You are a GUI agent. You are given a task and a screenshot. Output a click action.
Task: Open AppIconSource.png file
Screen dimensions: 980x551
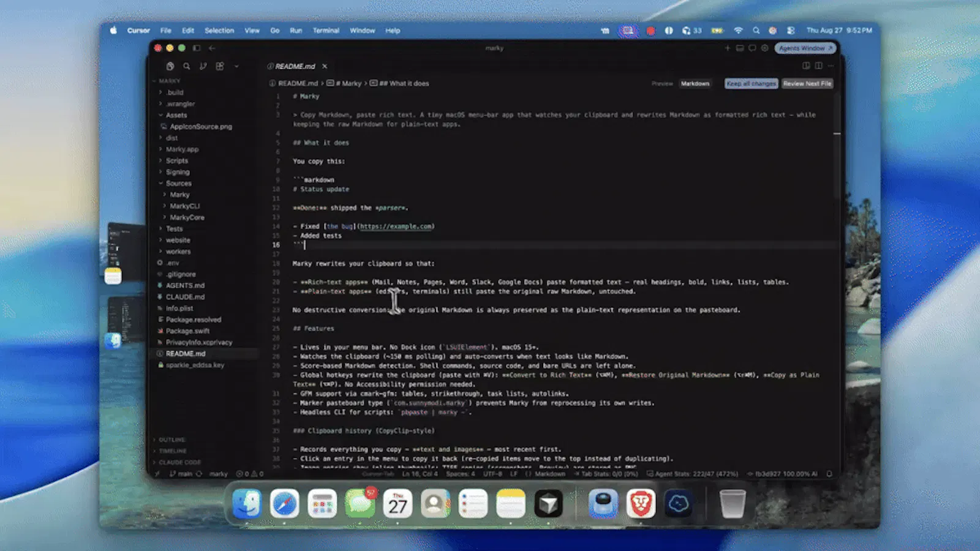pos(201,127)
